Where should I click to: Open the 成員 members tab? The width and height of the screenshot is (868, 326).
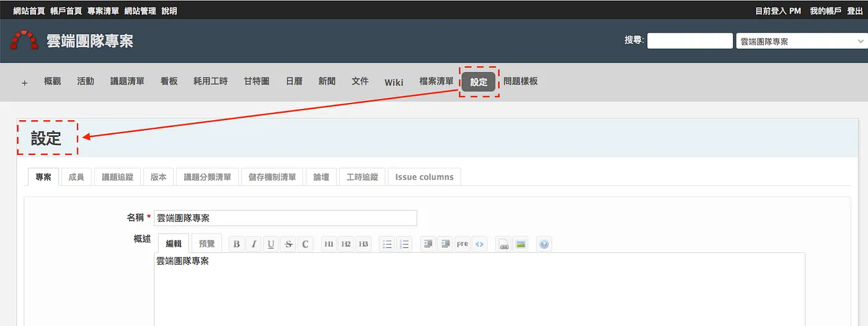tap(76, 177)
